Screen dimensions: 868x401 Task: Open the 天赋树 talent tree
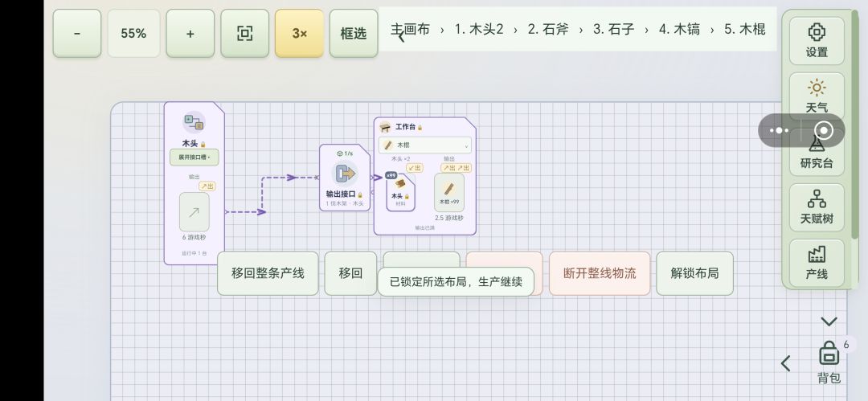817,207
